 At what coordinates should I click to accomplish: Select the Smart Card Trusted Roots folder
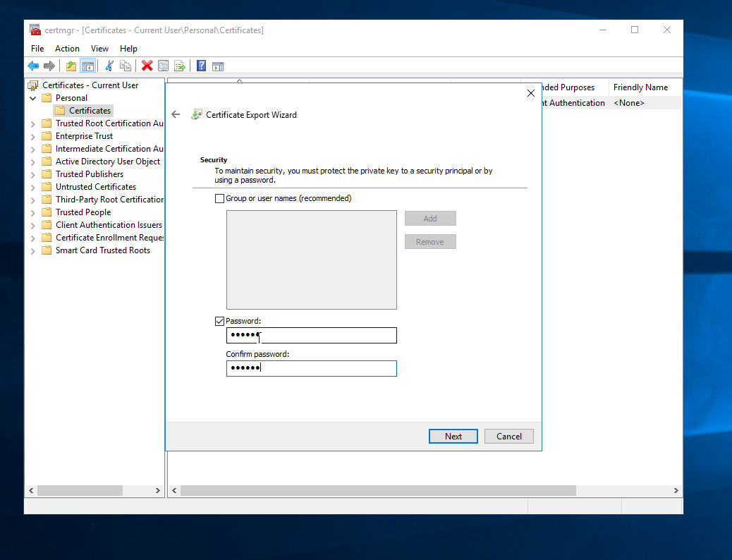[103, 250]
